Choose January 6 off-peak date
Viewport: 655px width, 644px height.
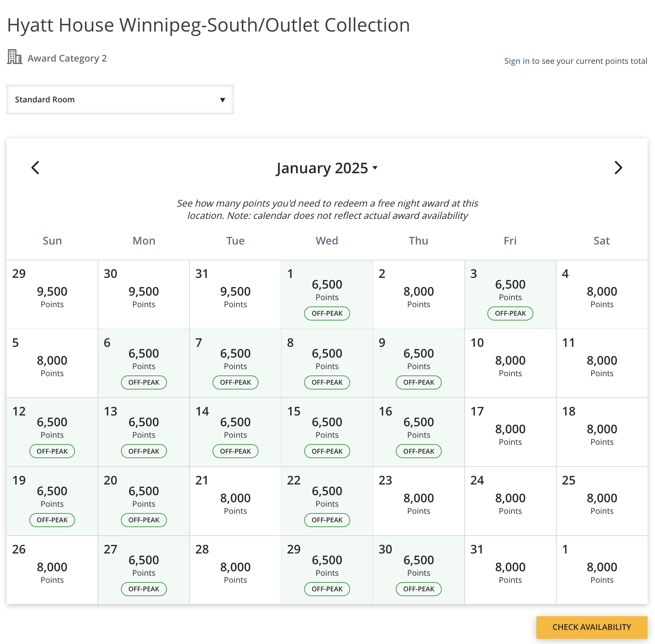144,364
